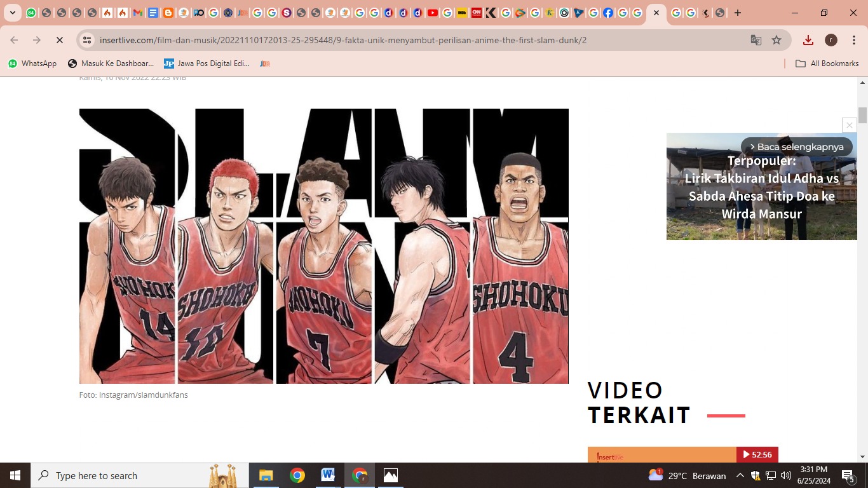Viewport: 868px width, 488px height.
Task: Open the weather widget 29°C Berawan
Action: click(x=687, y=475)
